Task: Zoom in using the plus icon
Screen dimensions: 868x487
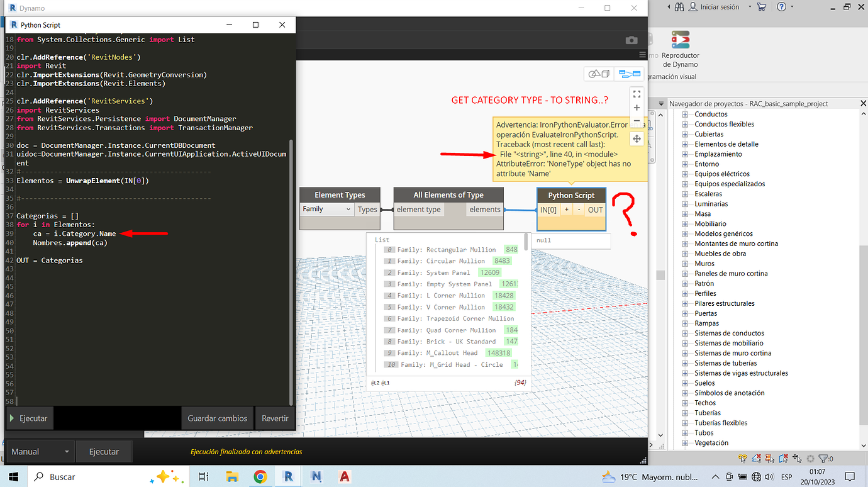Action: tap(637, 108)
